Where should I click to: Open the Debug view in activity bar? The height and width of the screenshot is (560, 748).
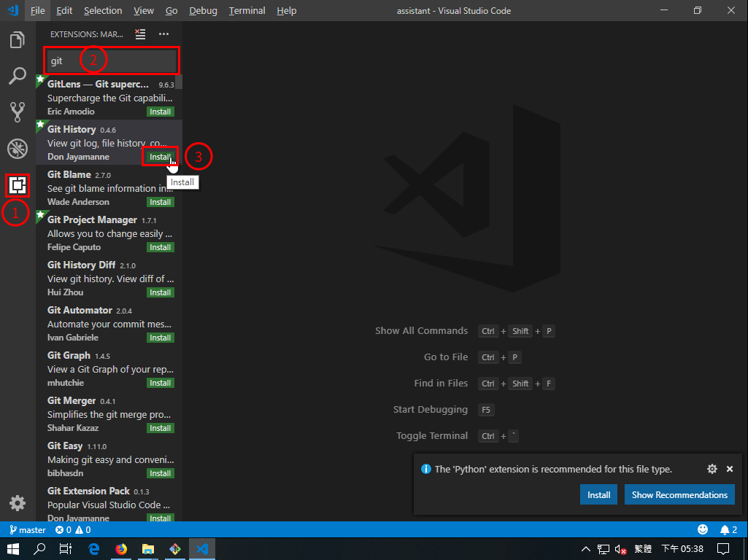[17, 149]
